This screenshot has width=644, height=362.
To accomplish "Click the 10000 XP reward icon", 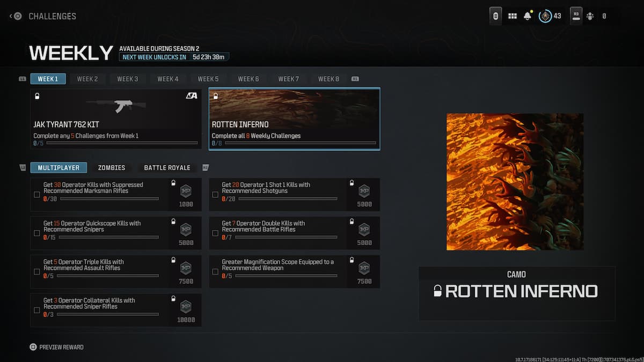I will [x=186, y=307].
